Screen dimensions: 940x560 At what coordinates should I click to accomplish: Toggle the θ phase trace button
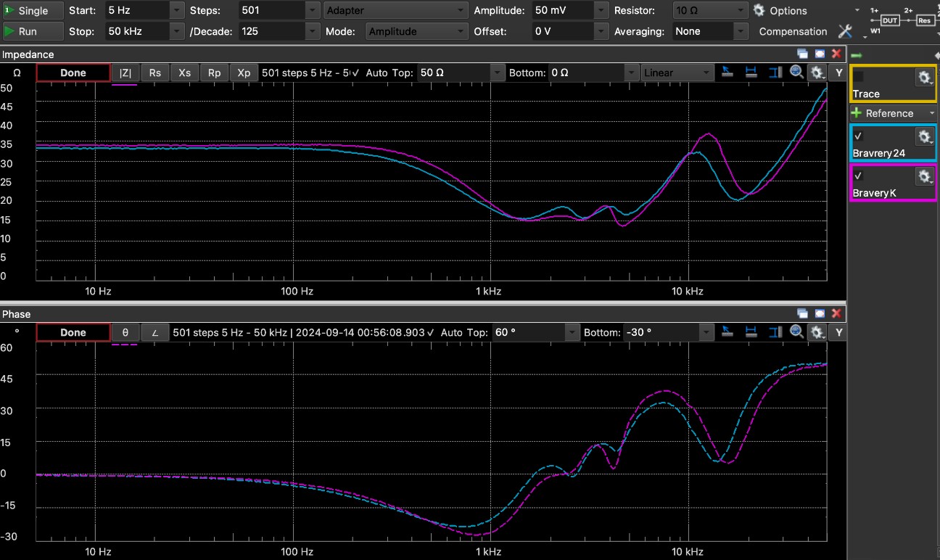pyautogui.click(x=125, y=332)
